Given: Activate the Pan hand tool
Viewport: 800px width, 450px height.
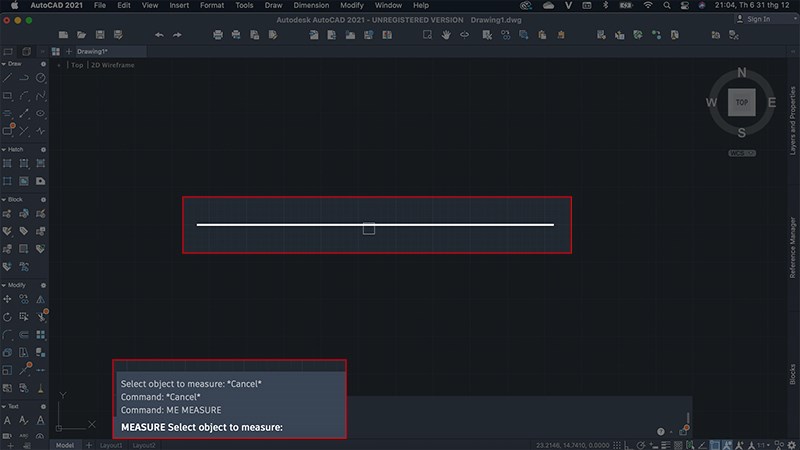Looking at the screenshot, I should (x=446, y=35).
